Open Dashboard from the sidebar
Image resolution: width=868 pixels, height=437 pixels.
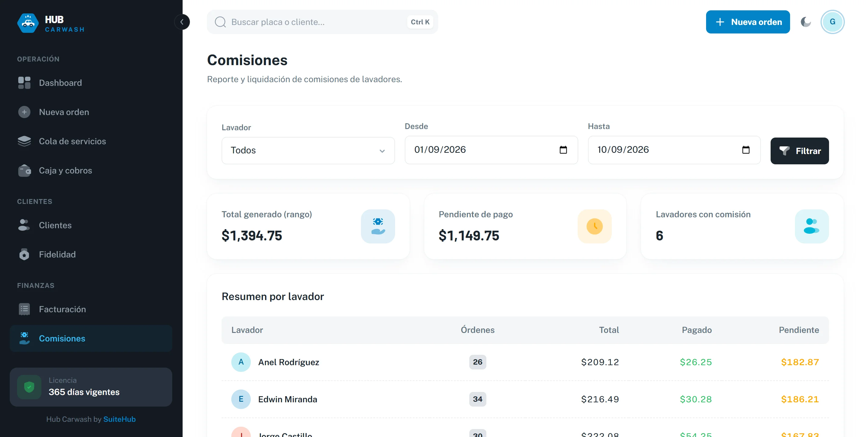(91, 83)
